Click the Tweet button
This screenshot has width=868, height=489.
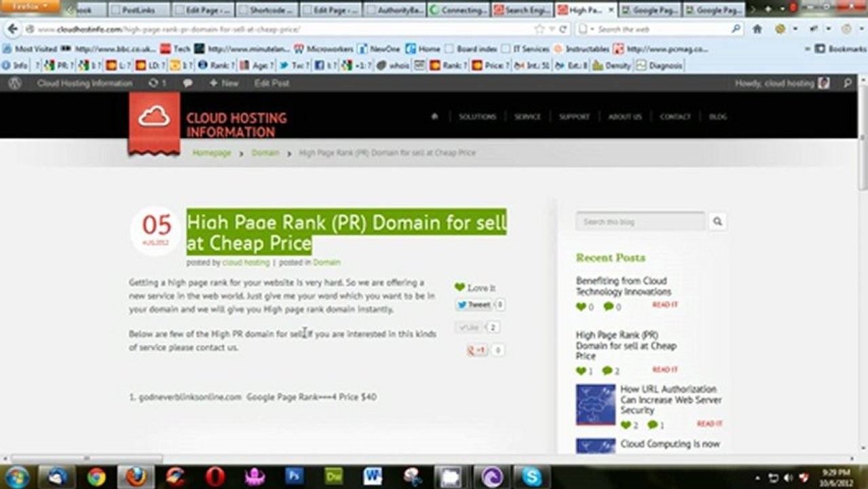[x=474, y=305]
